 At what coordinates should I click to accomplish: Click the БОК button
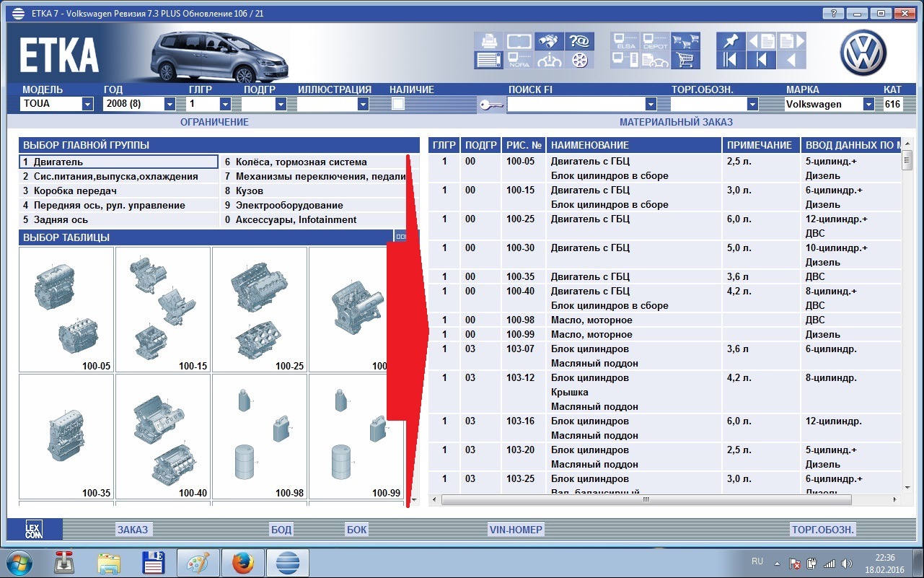tap(356, 530)
